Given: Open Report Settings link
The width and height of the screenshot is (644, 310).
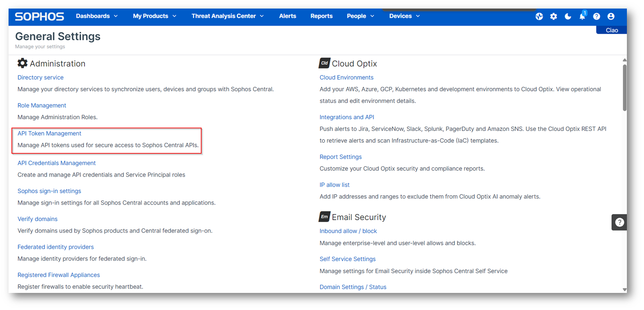Looking at the screenshot, I should pos(341,157).
